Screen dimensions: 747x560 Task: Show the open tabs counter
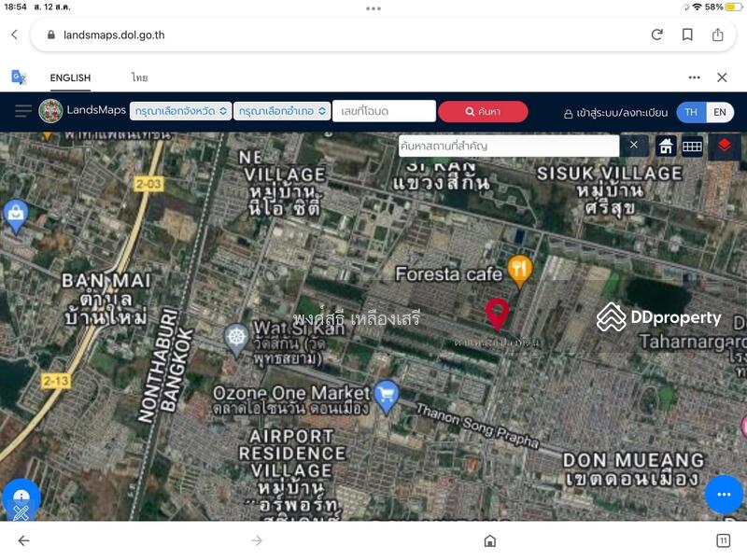[723, 540]
